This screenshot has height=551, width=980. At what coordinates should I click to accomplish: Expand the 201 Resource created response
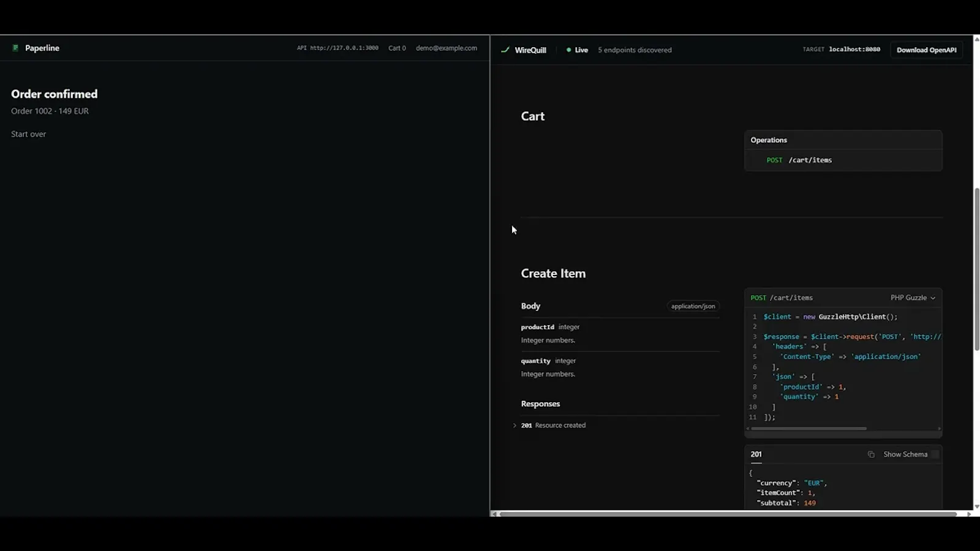(x=553, y=425)
